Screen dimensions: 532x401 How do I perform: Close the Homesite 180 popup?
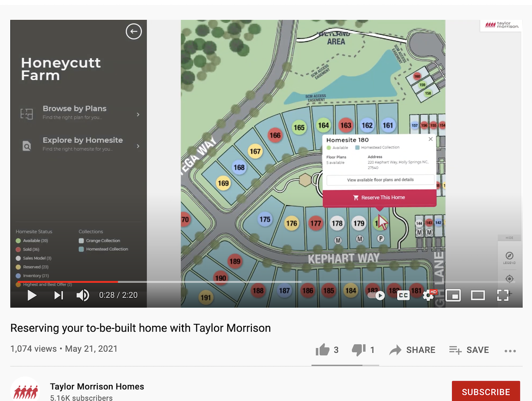431,139
